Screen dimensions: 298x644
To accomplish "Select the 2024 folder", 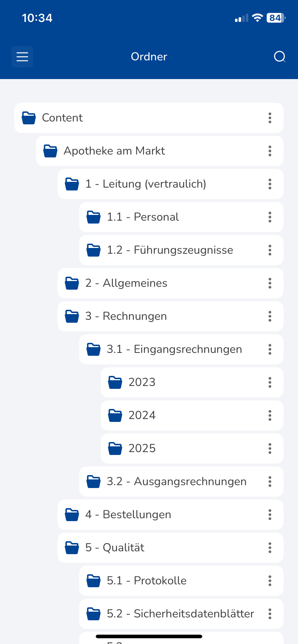I will click(142, 415).
